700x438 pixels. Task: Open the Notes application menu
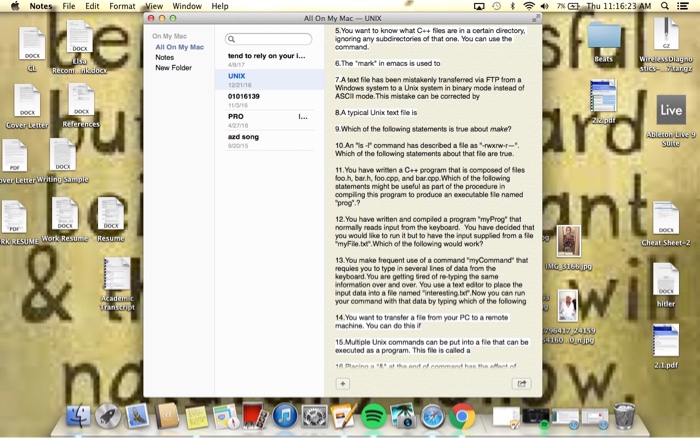pos(41,6)
